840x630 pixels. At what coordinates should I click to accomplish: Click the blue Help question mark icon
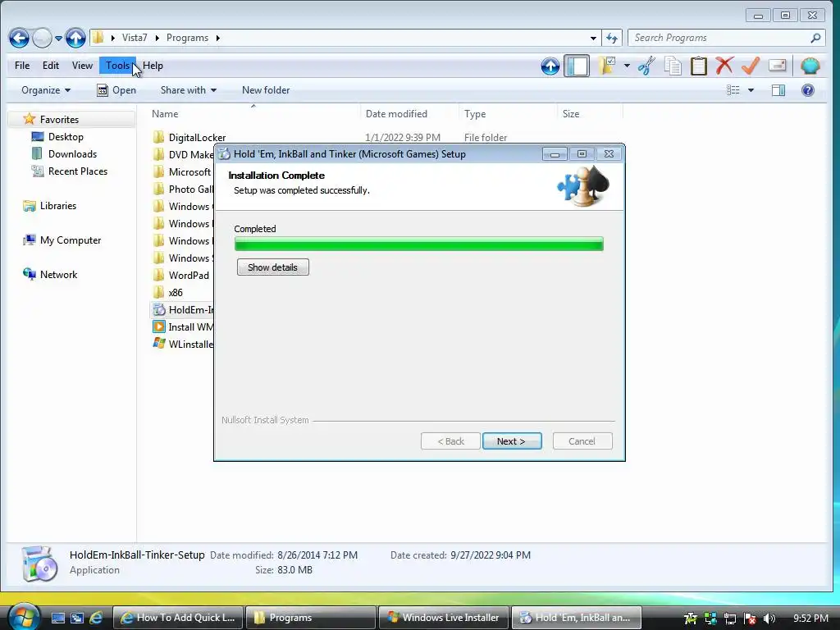pyautogui.click(x=808, y=90)
